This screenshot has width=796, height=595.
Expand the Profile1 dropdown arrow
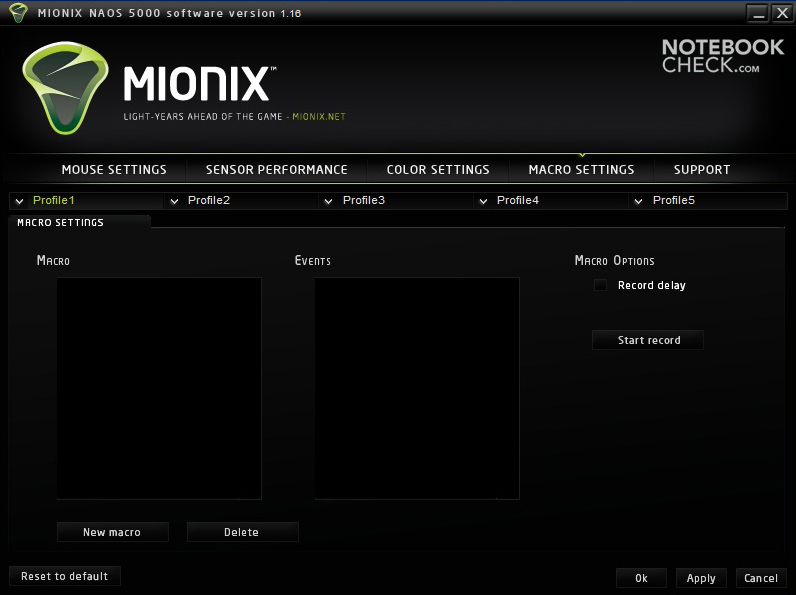point(19,201)
